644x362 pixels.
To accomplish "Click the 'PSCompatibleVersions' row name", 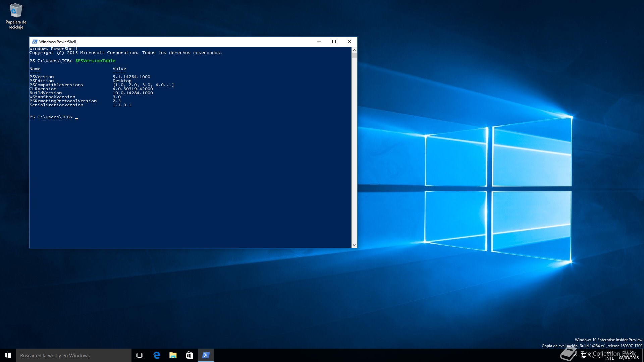I will pos(56,85).
